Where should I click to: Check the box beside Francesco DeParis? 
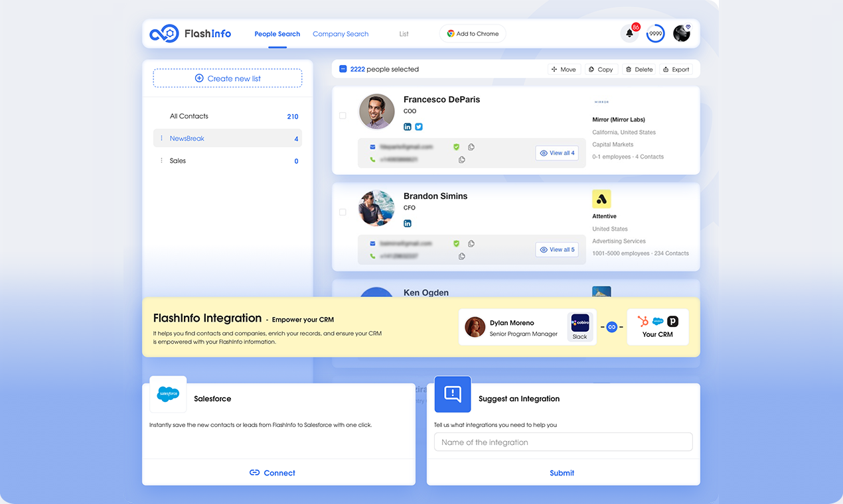click(343, 115)
